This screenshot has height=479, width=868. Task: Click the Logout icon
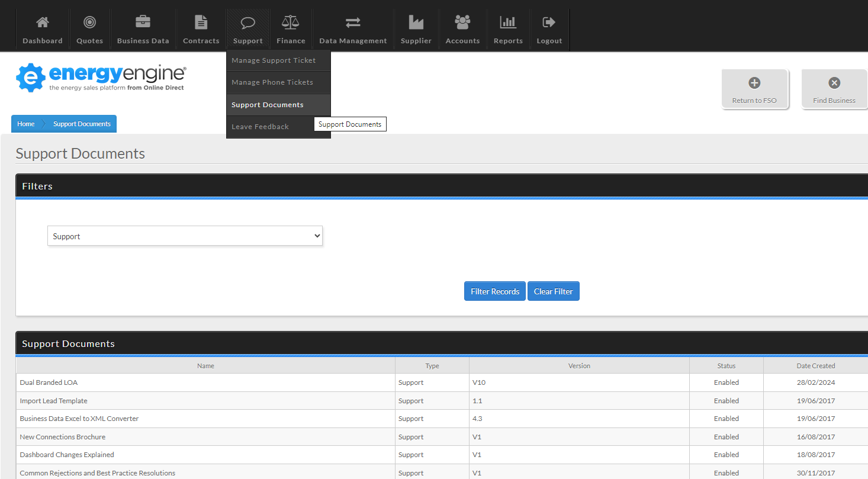coord(549,22)
